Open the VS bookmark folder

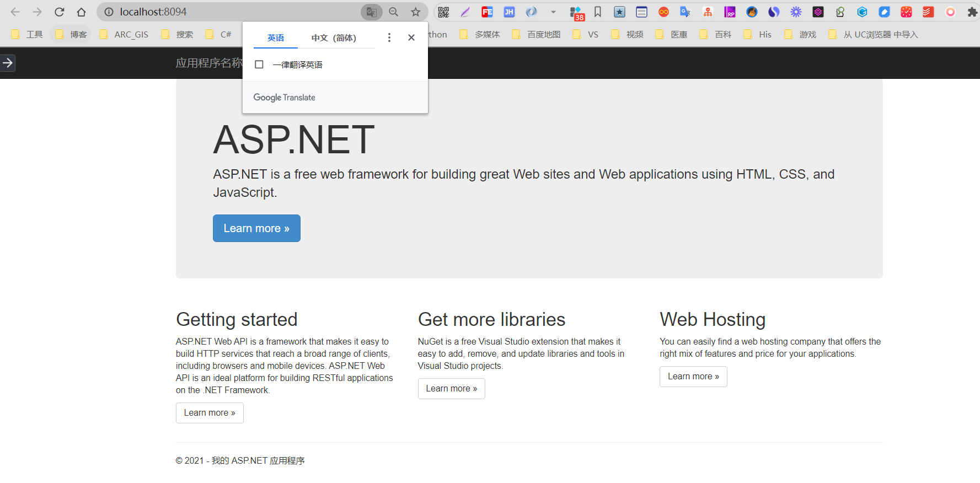tap(586, 34)
